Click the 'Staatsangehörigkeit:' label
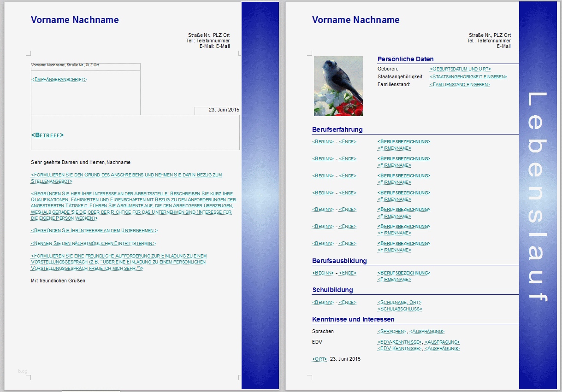The image size is (562, 392). coord(401,76)
